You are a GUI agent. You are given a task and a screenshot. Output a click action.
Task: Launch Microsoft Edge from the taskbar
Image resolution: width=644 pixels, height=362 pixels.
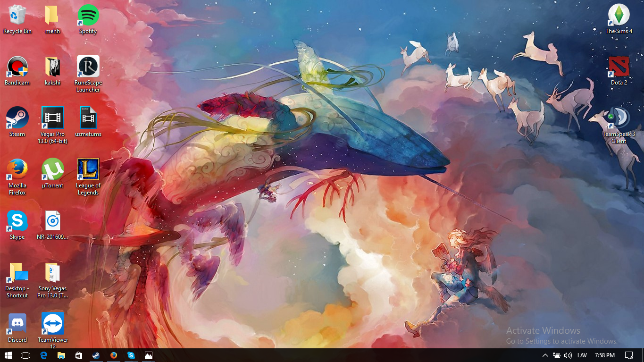[43, 355]
